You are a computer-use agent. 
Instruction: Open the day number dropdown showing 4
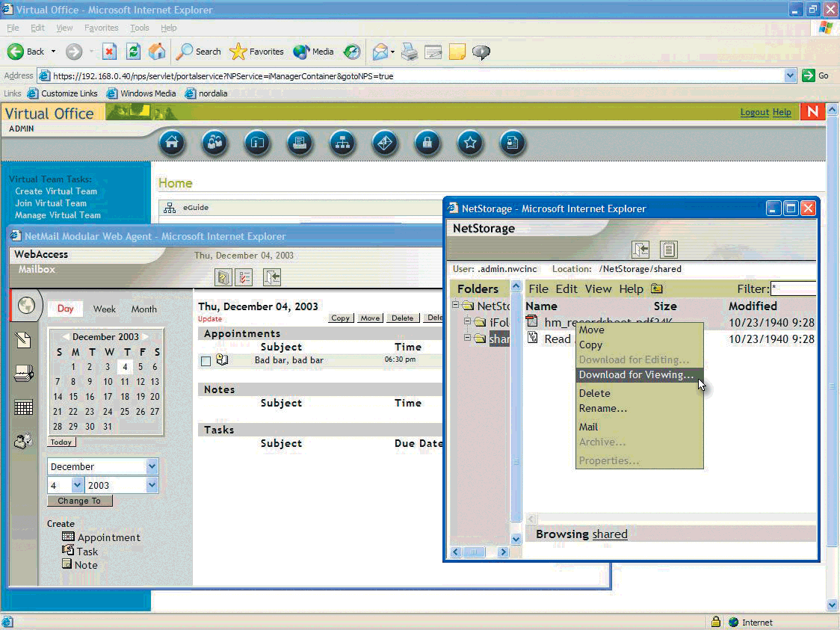pos(77,485)
